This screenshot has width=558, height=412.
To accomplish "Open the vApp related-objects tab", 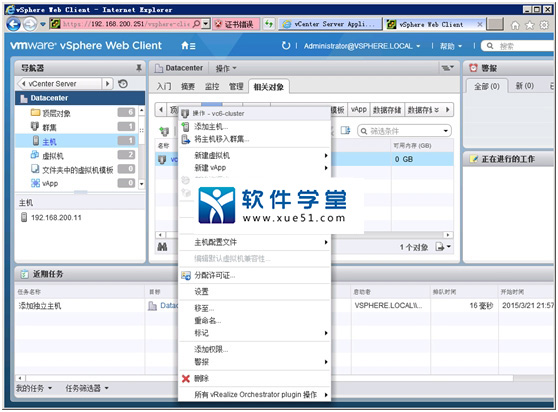I will [x=358, y=110].
